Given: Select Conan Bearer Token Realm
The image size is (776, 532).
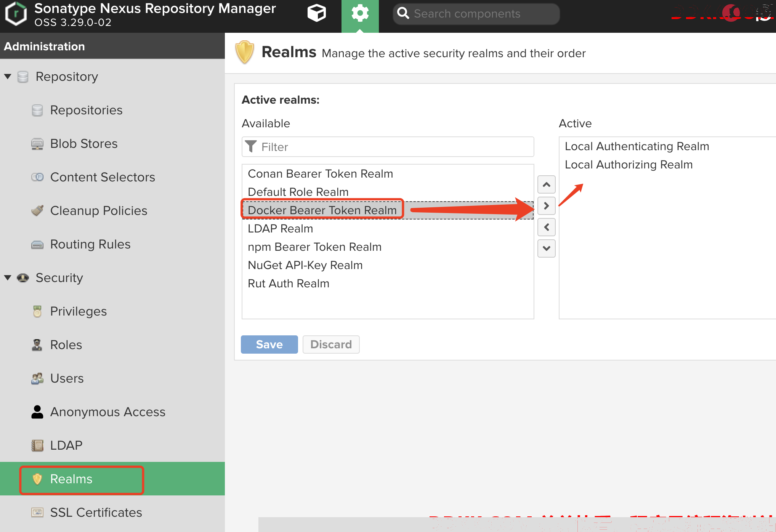Looking at the screenshot, I should tap(388, 174).
